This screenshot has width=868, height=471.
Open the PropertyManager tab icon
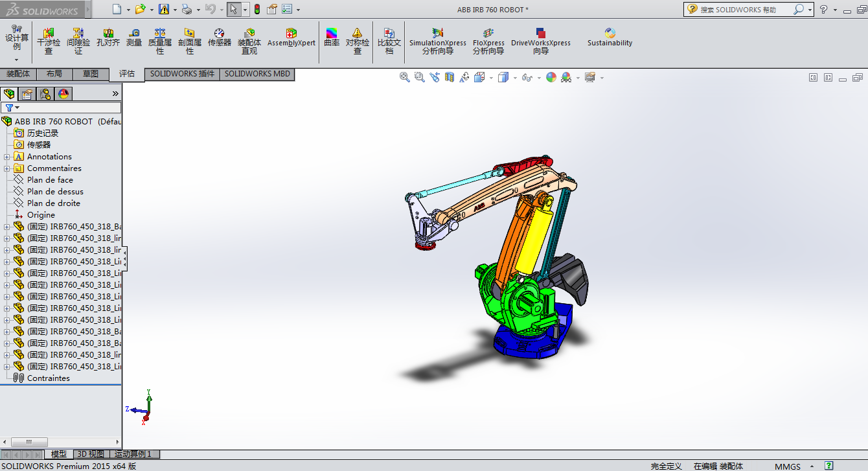pyautogui.click(x=27, y=94)
